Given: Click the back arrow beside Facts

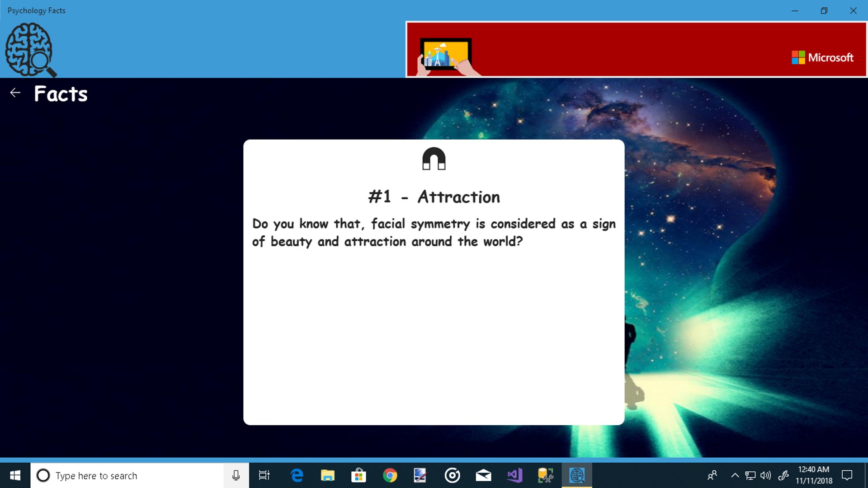Looking at the screenshot, I should pyautogui.click(x=15, y=93).
